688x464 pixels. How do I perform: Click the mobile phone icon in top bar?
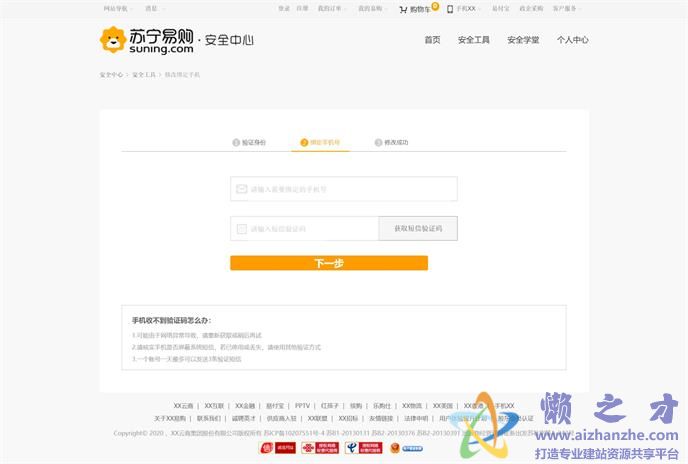(450, 8)
